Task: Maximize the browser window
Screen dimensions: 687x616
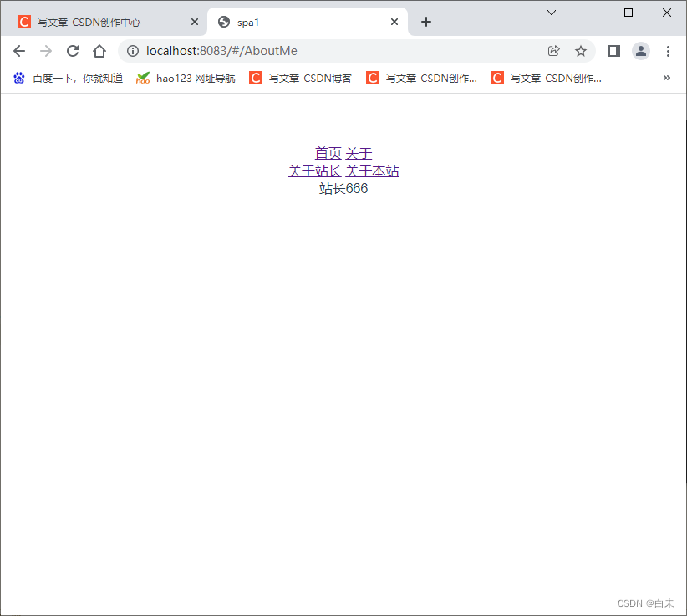Action: 628,13
